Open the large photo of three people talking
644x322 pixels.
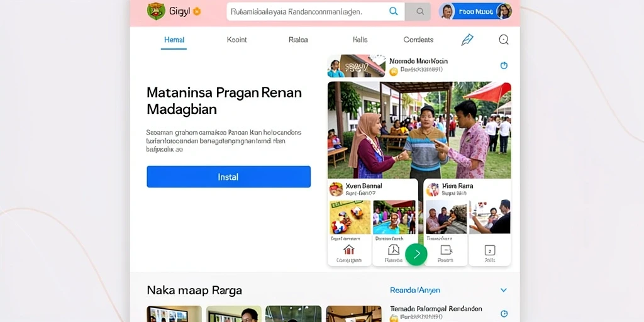tap(419, 130)
